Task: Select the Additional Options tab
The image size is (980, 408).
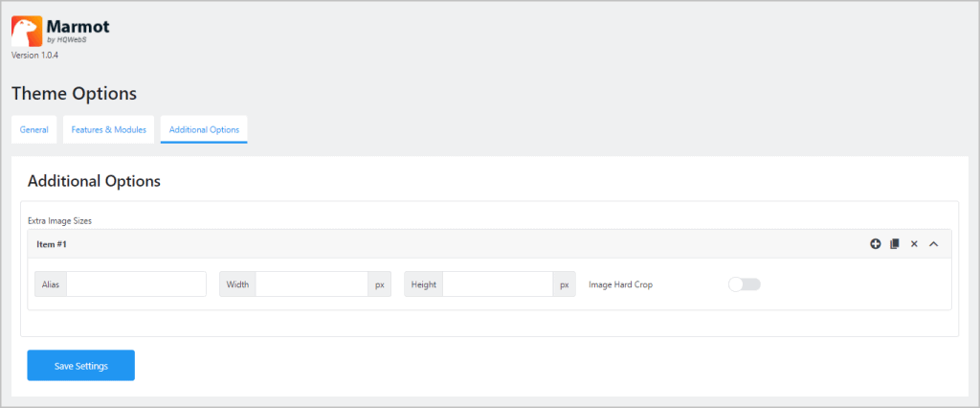Action: click(204, 129)
